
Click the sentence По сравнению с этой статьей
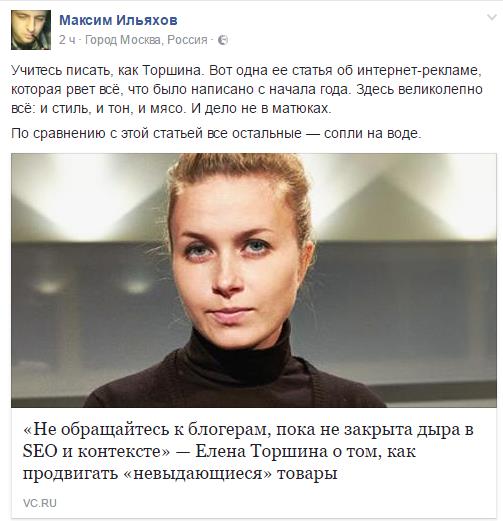tap(216, 133)
